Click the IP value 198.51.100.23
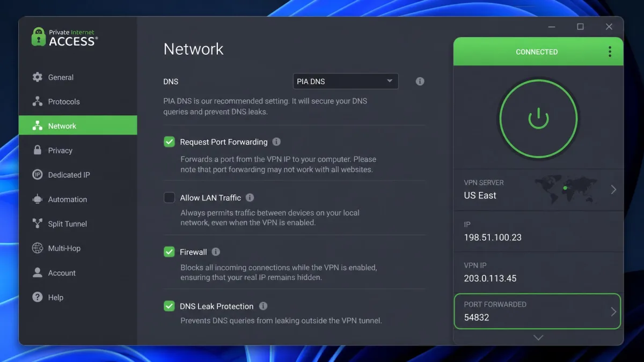Screen dimensions: 644x362 point(493,237)
